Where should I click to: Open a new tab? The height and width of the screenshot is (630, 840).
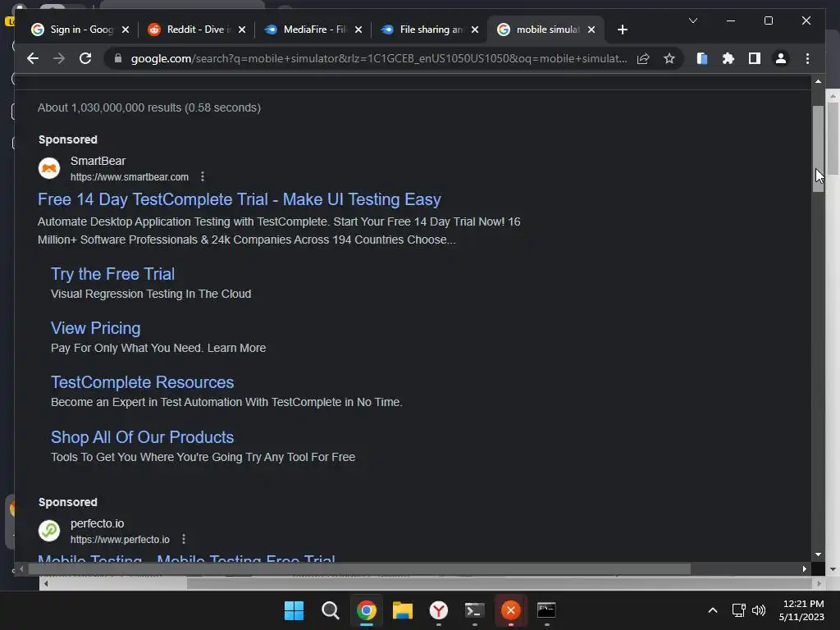coord(622,30)
